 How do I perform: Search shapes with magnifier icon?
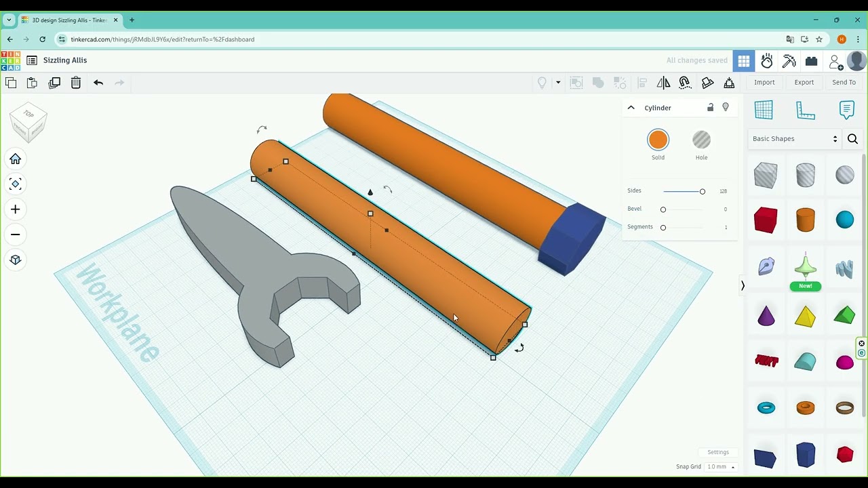(852, 139)
